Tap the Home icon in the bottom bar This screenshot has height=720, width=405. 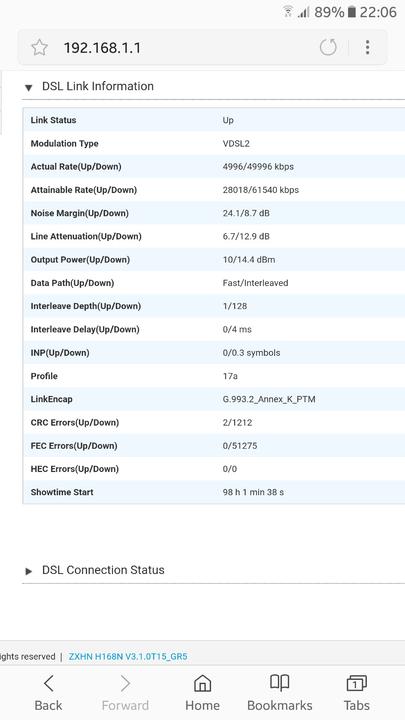click(x=202, y=692)
